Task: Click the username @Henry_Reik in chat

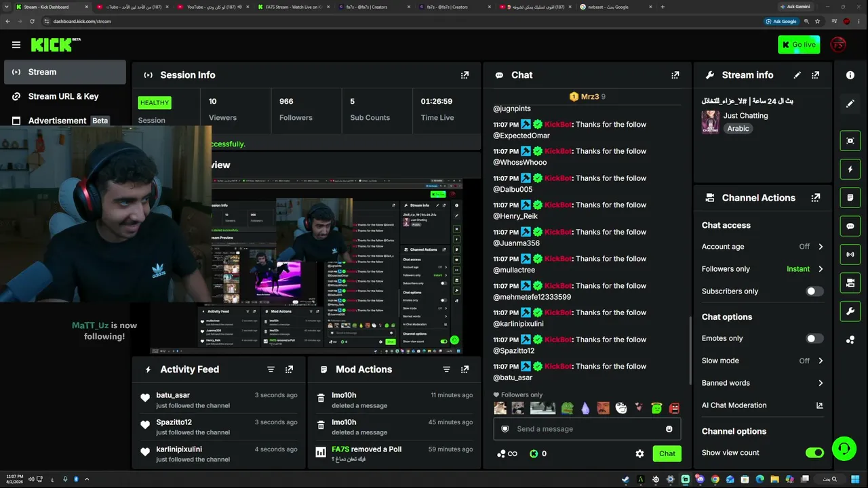Action: point(515,216)
